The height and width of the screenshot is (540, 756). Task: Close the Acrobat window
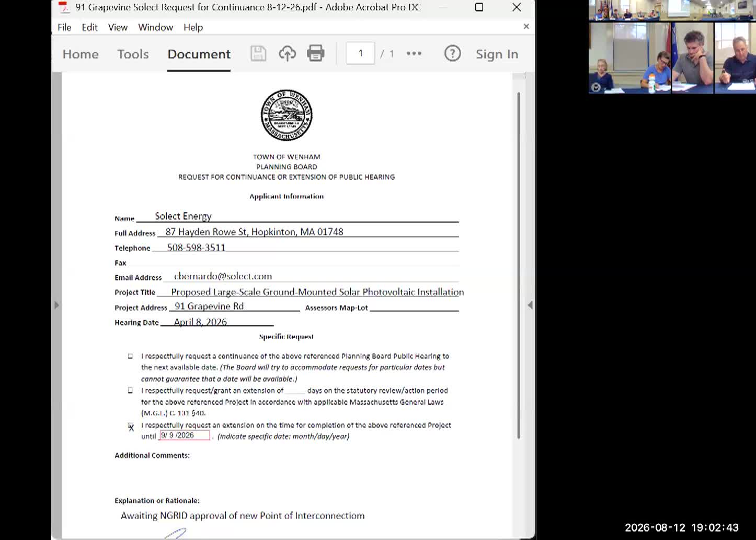click(x=517, y=7)
